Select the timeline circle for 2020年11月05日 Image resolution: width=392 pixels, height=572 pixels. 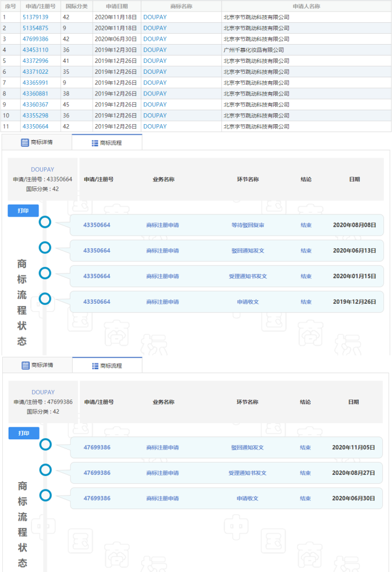[x=45, y=444]
